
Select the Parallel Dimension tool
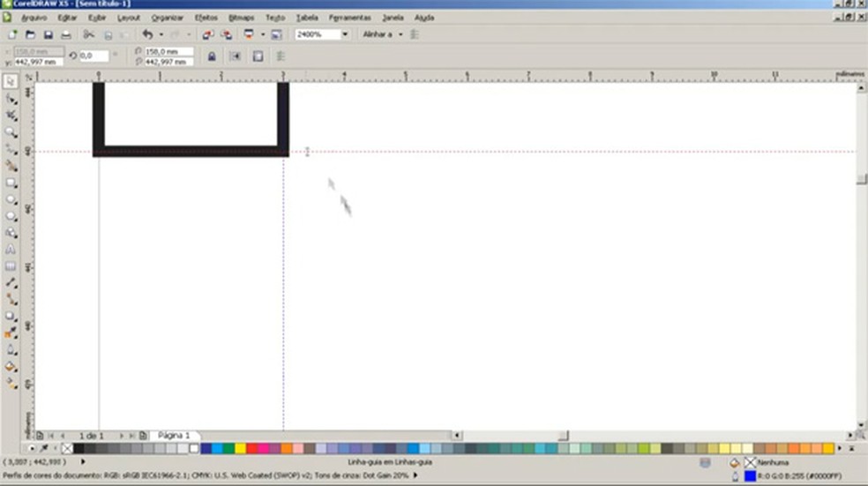11,283
